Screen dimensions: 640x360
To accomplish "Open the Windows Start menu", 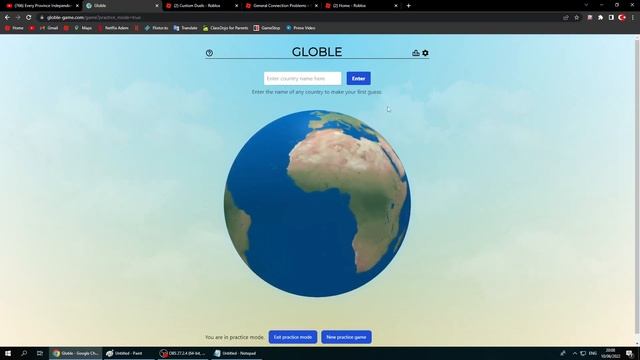I will pyautogui.click(x=8, y=353).
